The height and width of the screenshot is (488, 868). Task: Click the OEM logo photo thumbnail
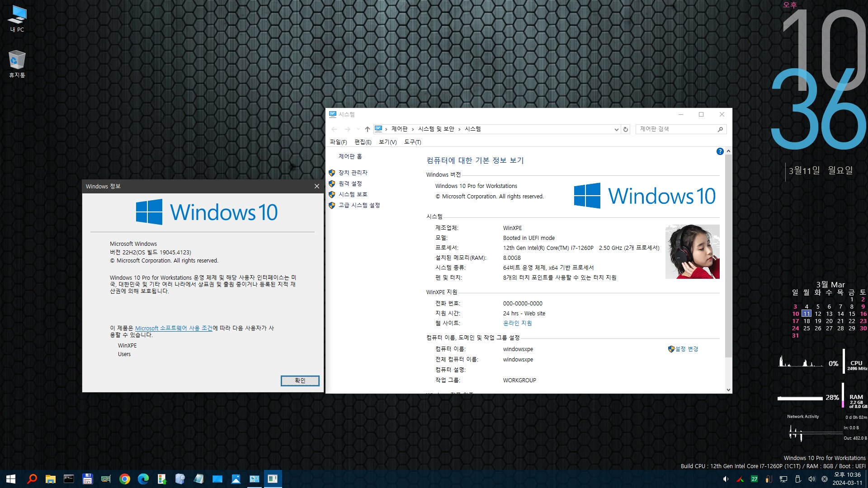692,252
